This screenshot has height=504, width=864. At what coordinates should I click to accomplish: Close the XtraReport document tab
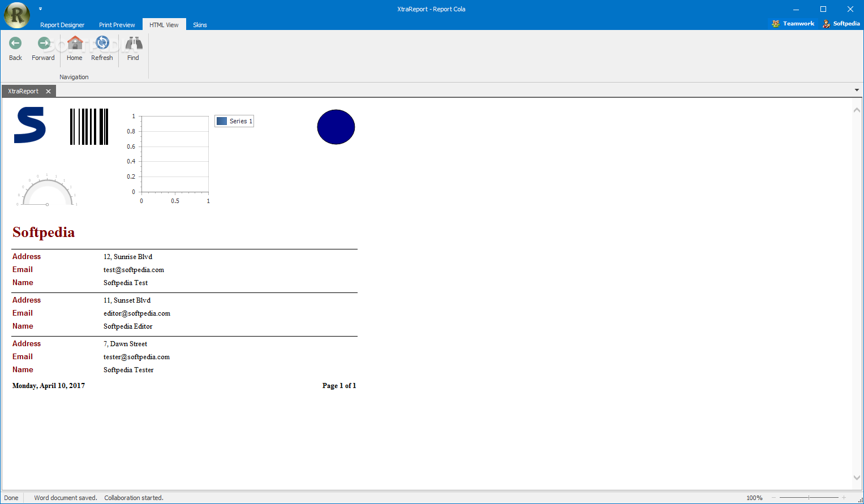point(49,91)
